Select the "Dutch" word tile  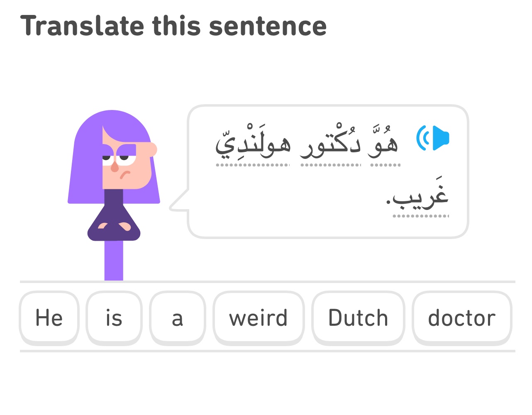(358, 318)
